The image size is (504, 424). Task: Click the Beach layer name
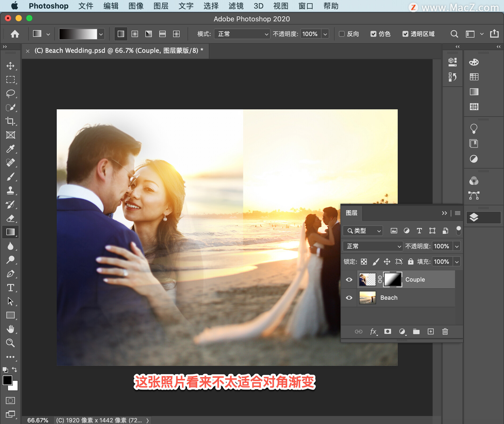389,298
